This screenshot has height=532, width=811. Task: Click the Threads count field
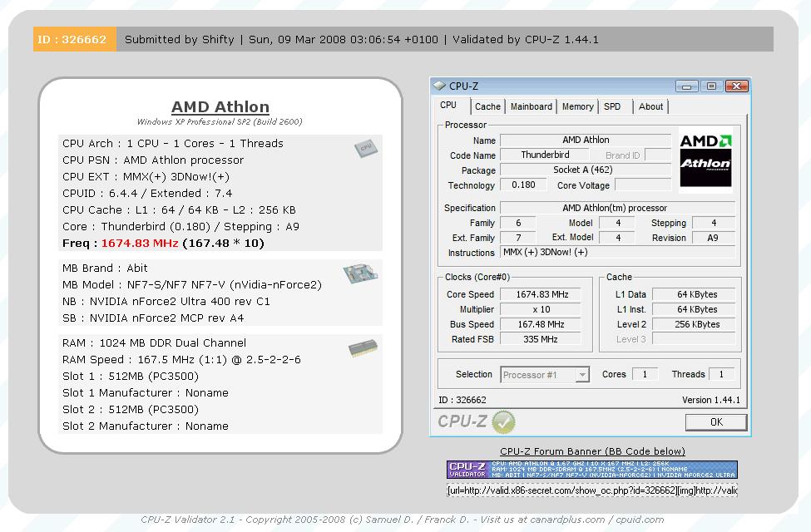coord(721,374)
